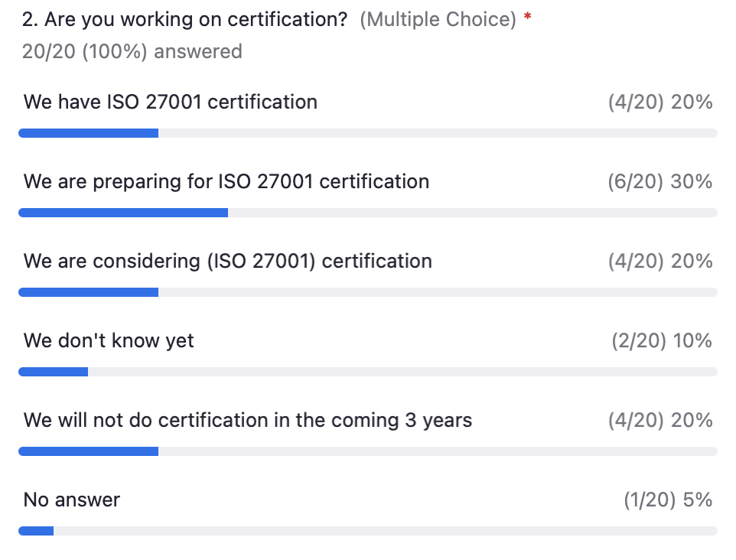This screenshot has width=736, height=560.
Task: Select 'We are considering (ISO 27001) certification'
Action: coord(228,261)
